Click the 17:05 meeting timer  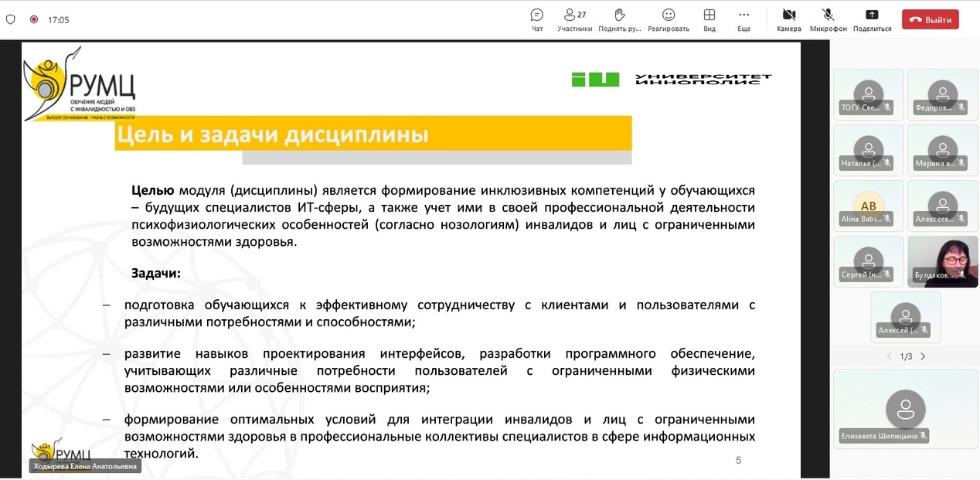click(x=59, y=19)
